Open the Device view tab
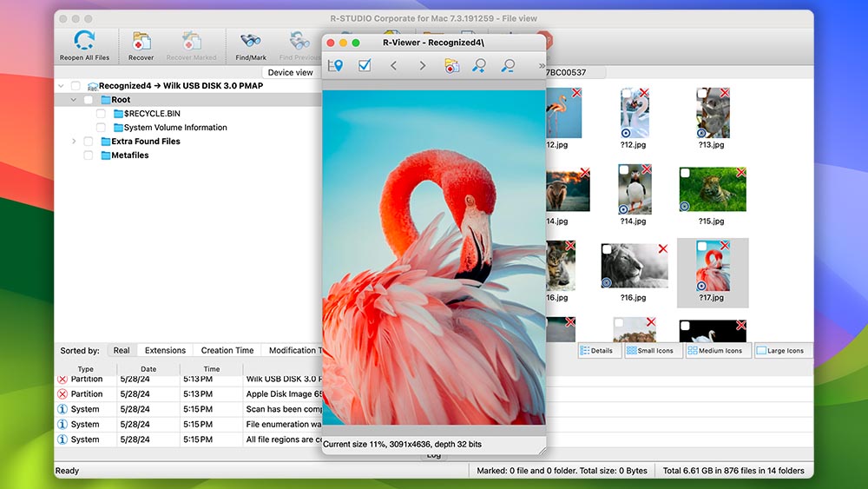 point(290,73)
